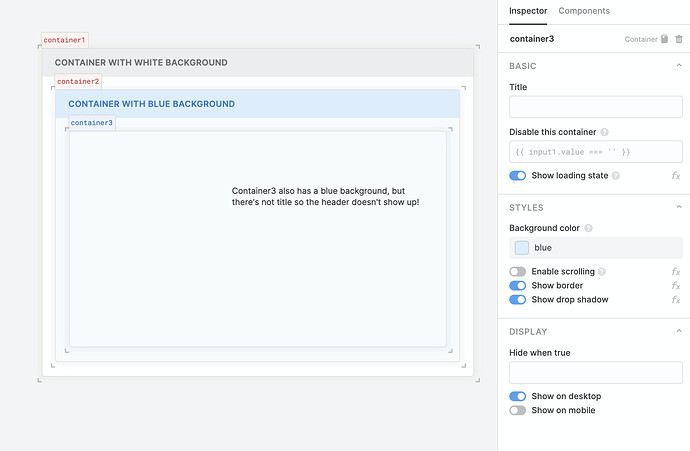Delete container3 using the trash icon

click(679, 39)
